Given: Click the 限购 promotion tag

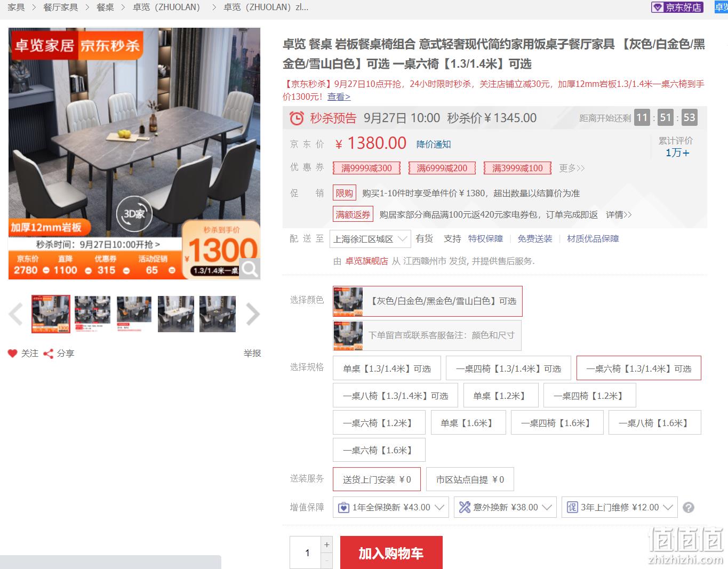Looking at the screenshot, I should pyautogui.click(x=345, y=193).
